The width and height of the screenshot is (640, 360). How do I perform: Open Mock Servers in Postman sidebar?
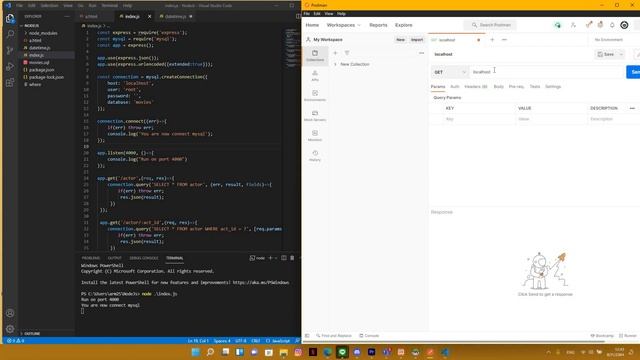click(x=315, y=116)
